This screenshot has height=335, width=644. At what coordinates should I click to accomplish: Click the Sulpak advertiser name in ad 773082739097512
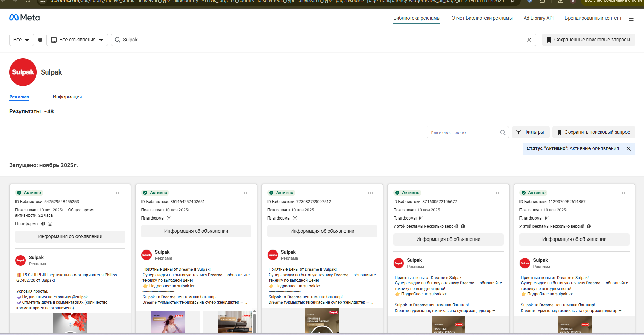pos(288,252)
